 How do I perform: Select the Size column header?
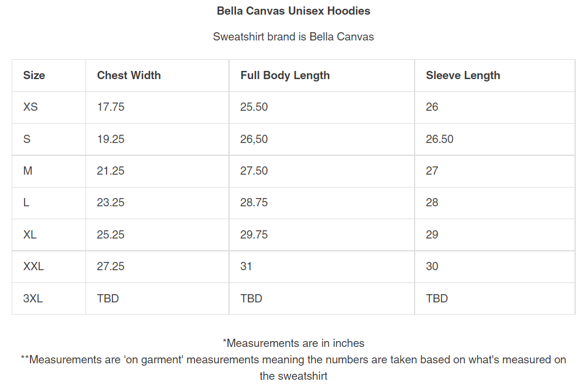click(x=34, y=75)
